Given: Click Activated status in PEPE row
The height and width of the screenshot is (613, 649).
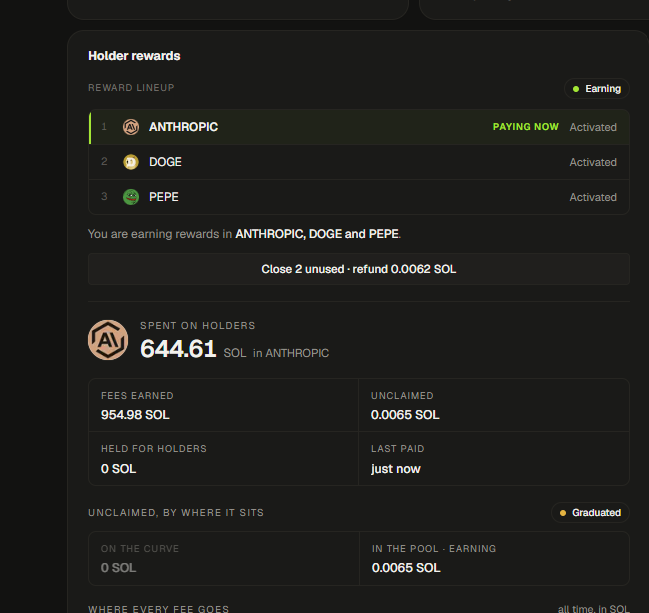Looking at the screenshot, I should point(593,197).
